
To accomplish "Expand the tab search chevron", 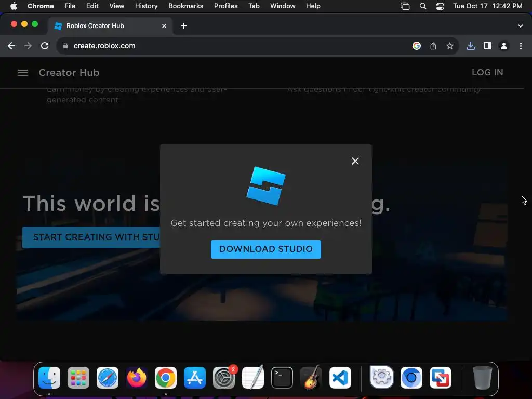I will coord(521,26).
